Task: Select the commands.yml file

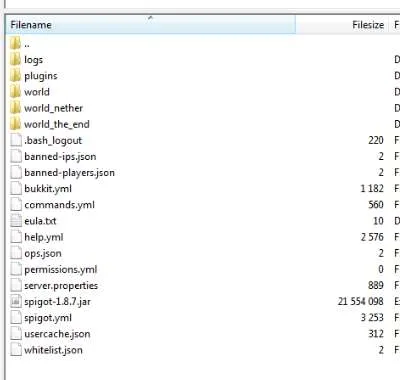Action: point(59,205)
